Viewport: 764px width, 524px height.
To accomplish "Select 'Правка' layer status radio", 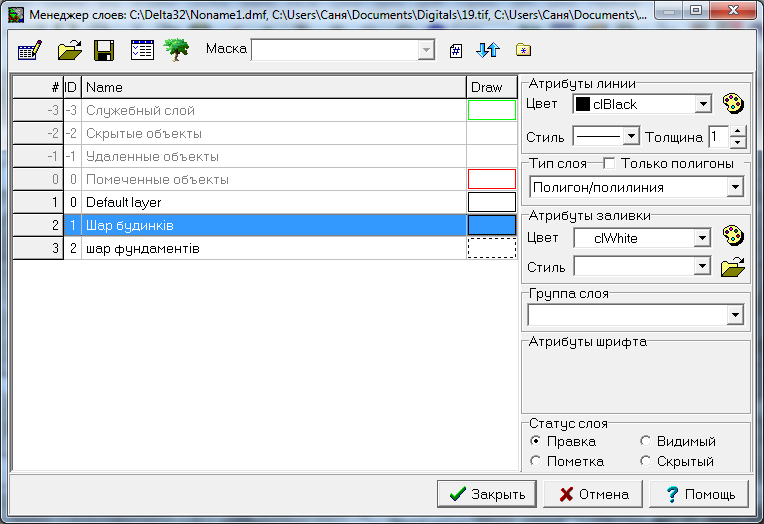I will point(535,441).
